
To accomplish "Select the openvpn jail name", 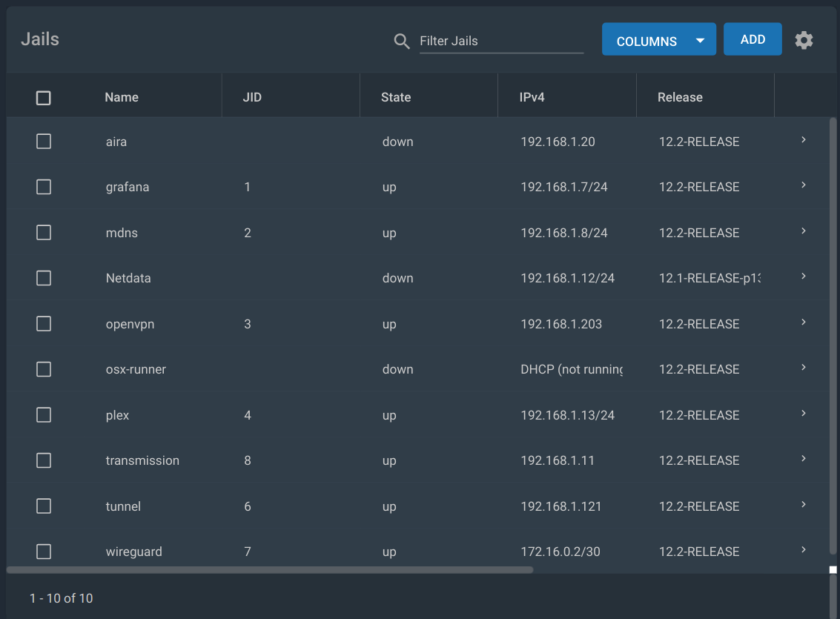I will (130, 325).
